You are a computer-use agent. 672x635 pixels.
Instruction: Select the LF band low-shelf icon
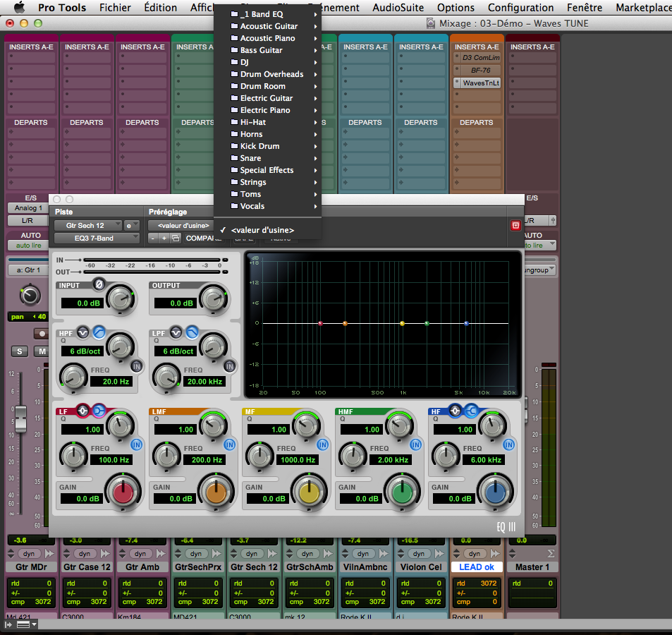click(x=99, y=411)
